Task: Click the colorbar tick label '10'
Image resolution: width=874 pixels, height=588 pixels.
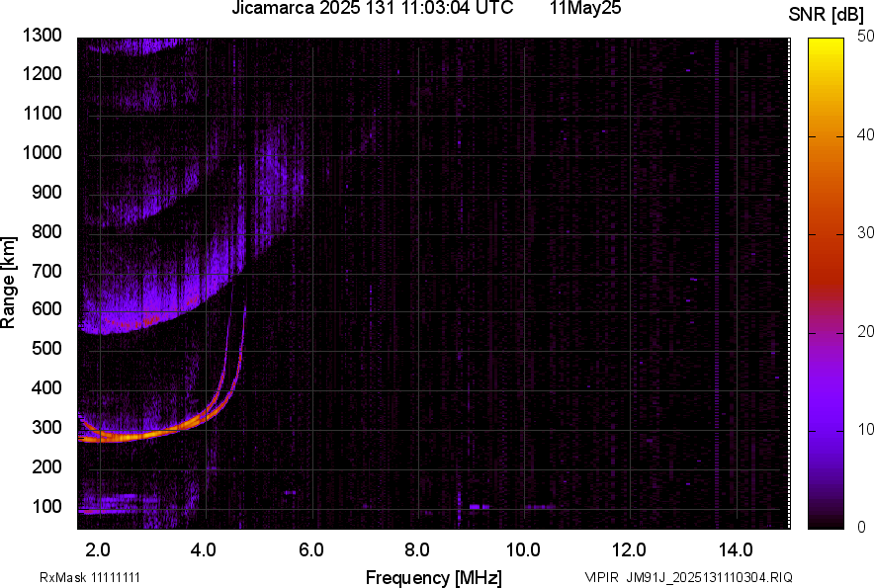Action: pos(866,429)
